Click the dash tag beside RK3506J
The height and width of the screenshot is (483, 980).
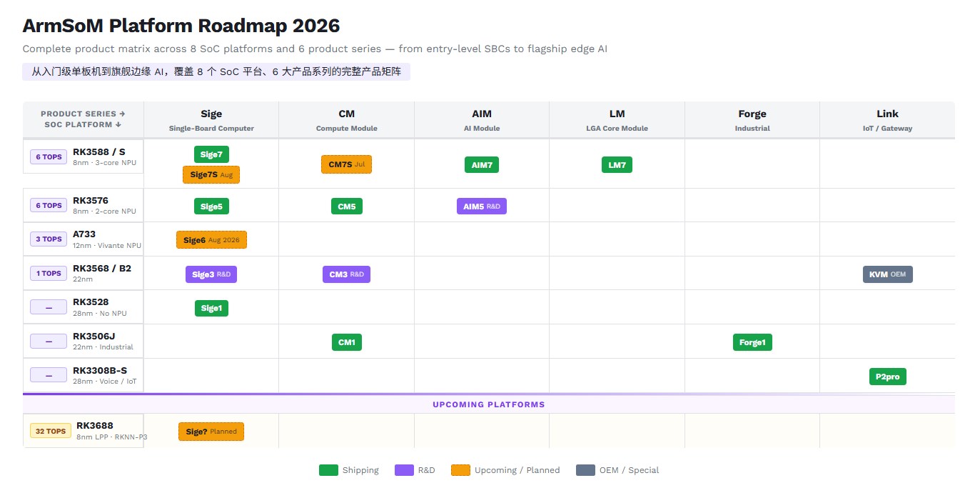tap(49, 342)
